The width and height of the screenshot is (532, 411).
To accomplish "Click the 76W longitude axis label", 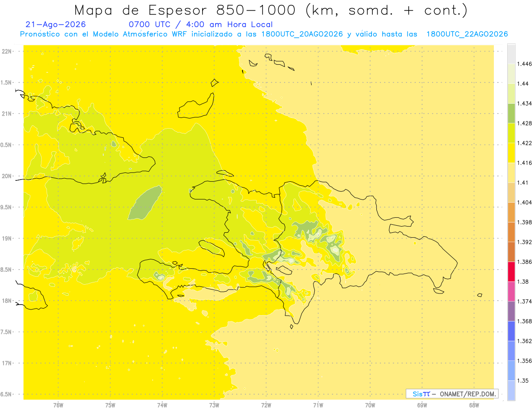I will coord(58,405).
